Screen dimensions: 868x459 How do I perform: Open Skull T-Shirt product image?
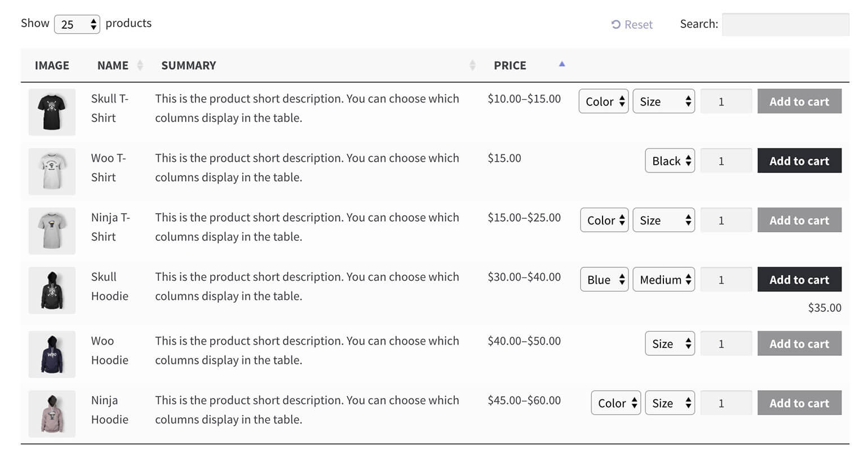(52, 112)
